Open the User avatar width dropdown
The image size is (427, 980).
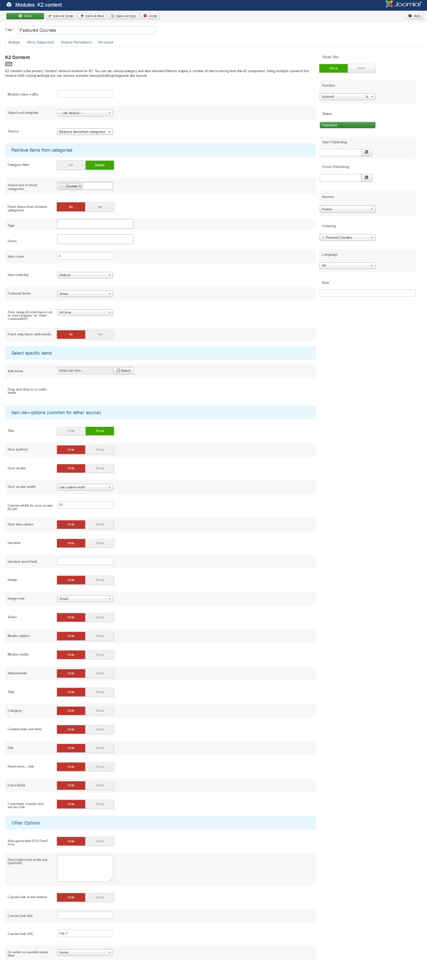point(85,487)
